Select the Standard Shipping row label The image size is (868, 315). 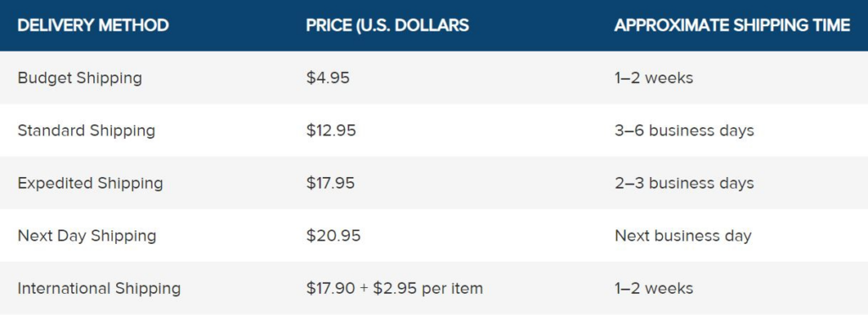point(86,131)
